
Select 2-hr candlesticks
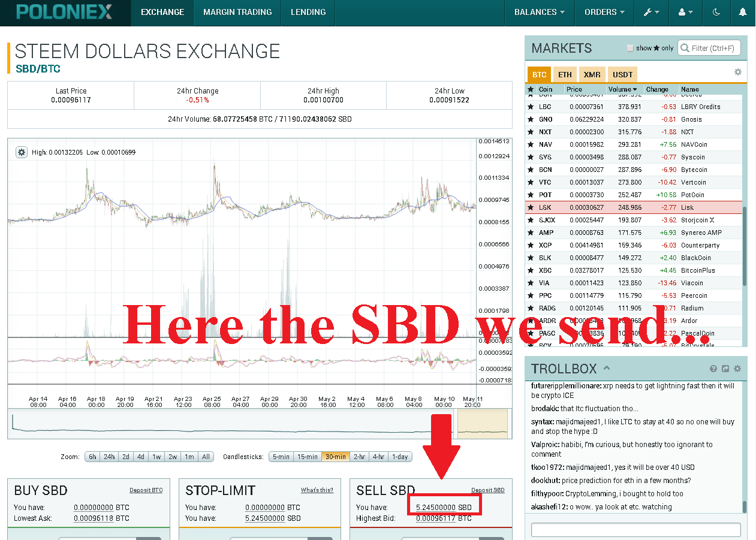pyautogui.click(x=359, y=457)
